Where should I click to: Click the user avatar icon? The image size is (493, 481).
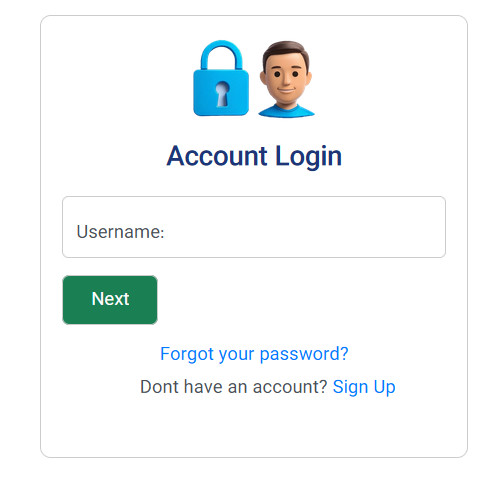[x=286, y=79]
